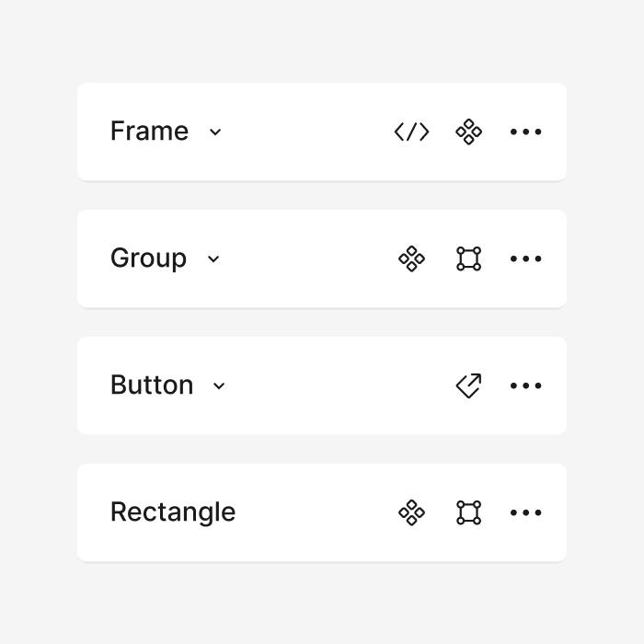Click the component icon in Frame row
Image resolution: width=644 pixels, height=644 pixels.
(468, 132)
